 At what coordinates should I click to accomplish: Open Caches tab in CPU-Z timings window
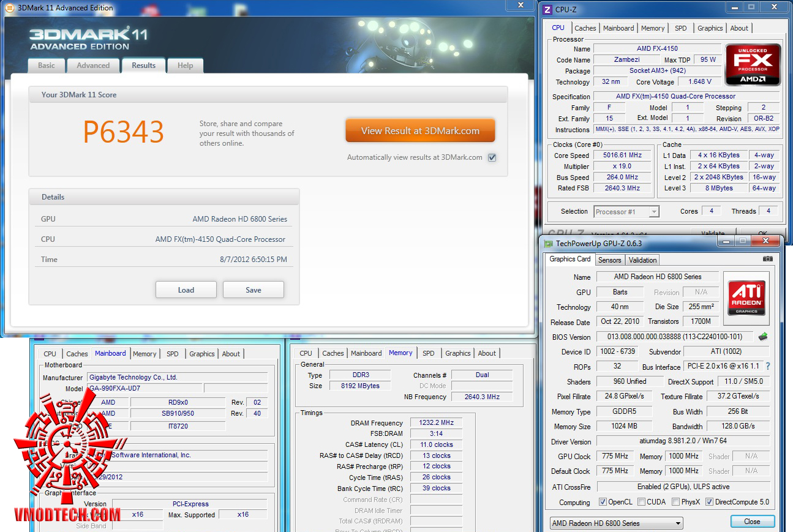tap(333, 353)
